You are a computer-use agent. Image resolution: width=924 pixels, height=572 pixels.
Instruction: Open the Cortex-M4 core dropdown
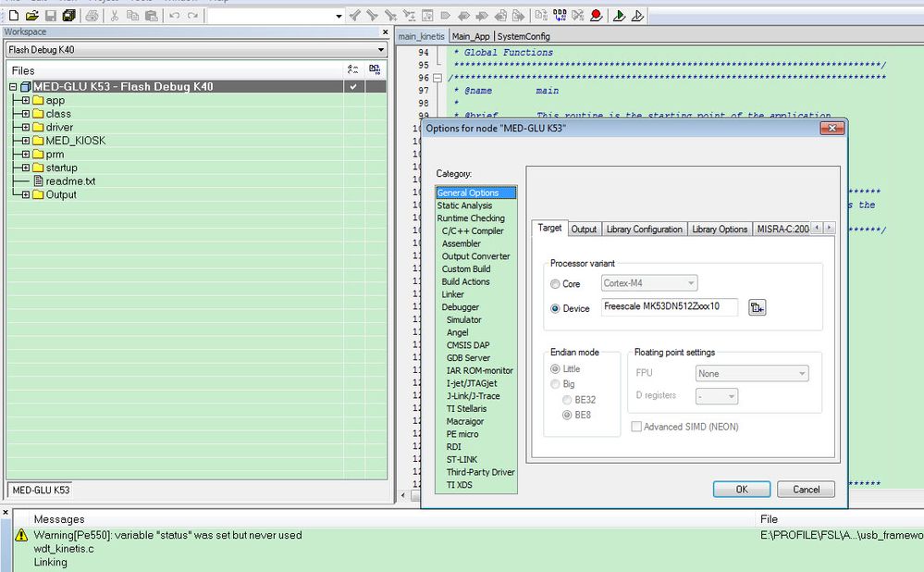click(691, 283)
